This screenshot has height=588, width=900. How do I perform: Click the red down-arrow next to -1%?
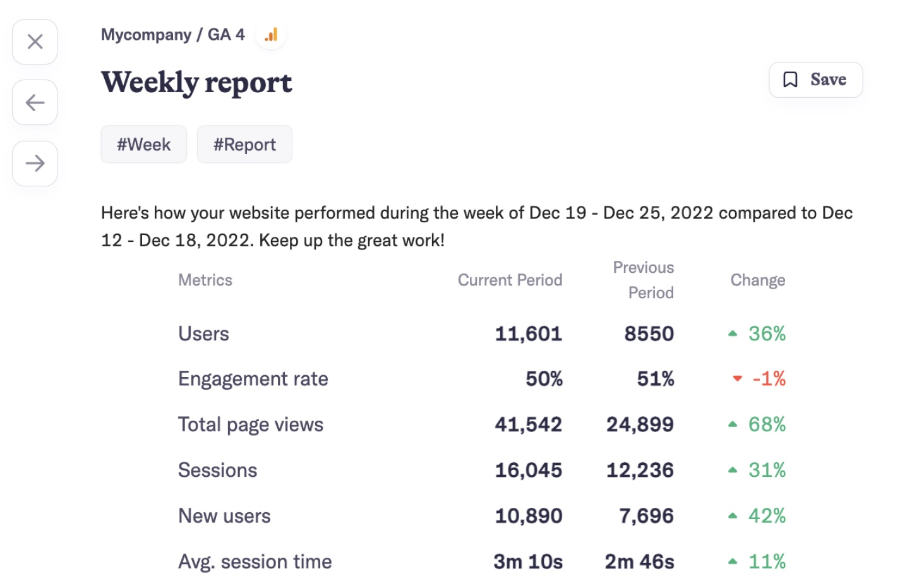coord(738,379)
